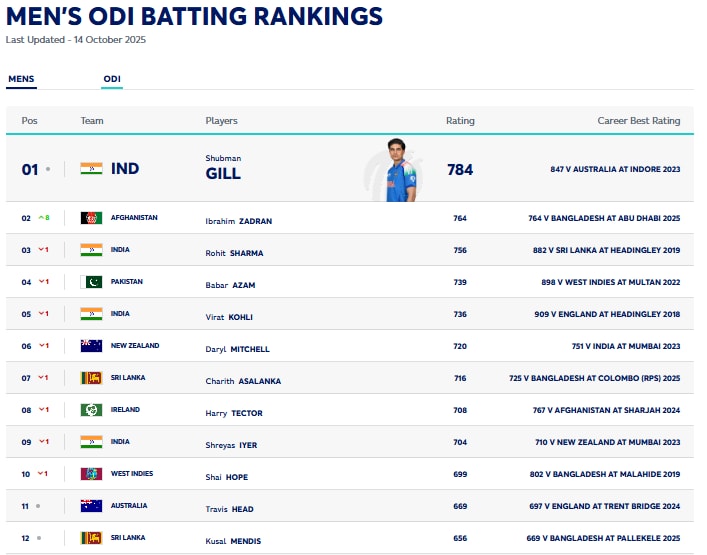This screenshot has height=555, width=707.
Task: Open Shubman Gill's player profile
Action: [223, 173]
